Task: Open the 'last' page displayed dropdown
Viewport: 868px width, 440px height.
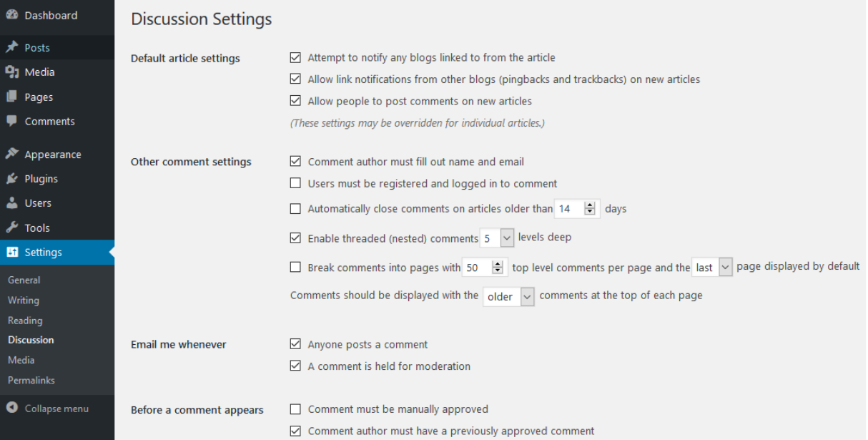Action: pos(712,267)
